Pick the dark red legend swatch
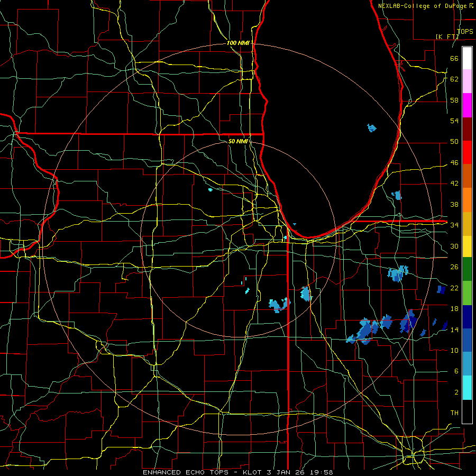 (x=467, y=129)
